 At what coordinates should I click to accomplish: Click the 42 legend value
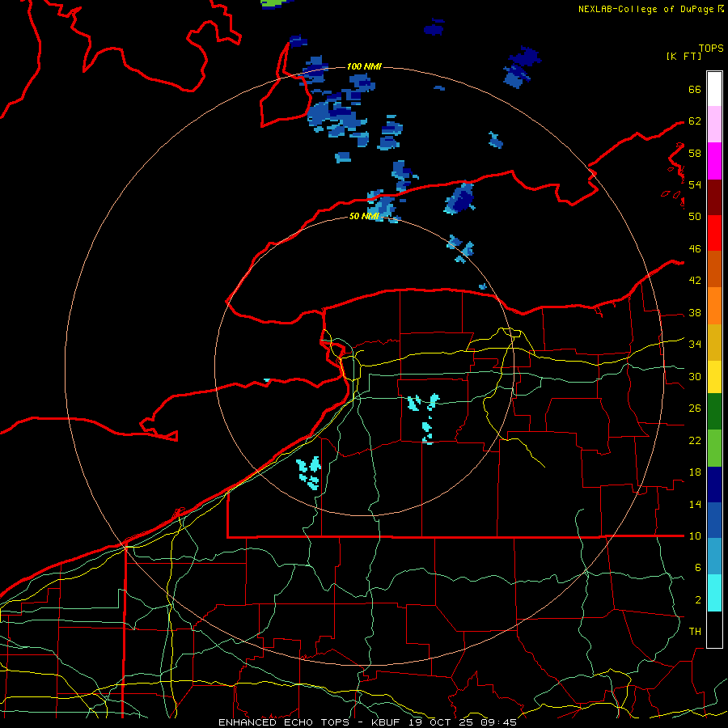pos(695,281)
